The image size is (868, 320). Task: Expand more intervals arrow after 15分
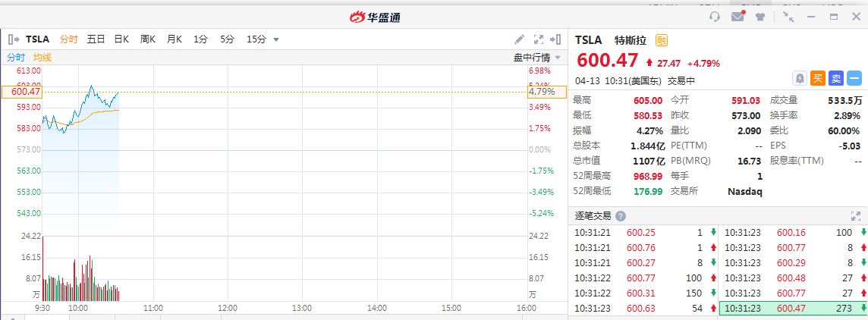(x=276, y=39)
